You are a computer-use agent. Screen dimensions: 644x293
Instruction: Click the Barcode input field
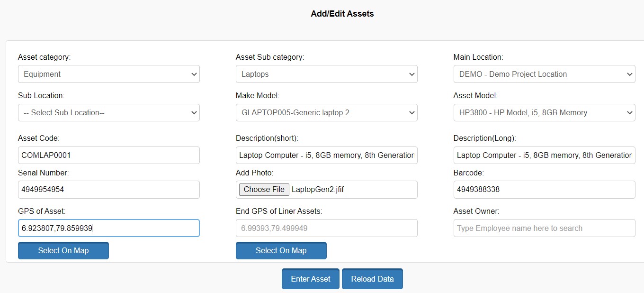coord(544,190)
